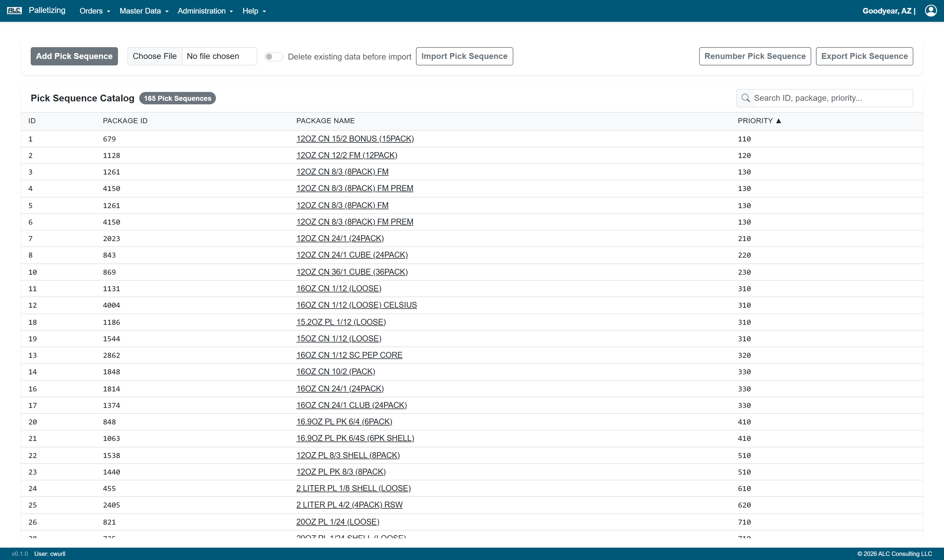Sort by ID column header
The image size is (944, 560).
[32, 121]
